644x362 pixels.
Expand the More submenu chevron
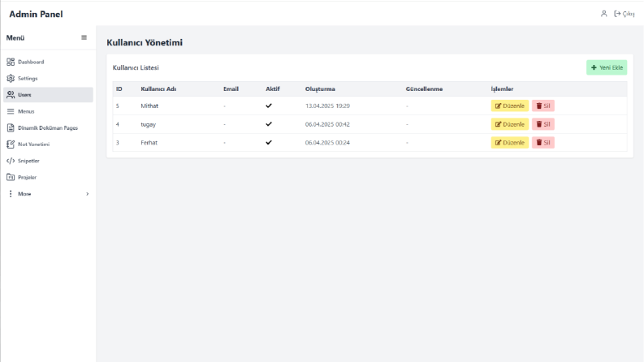pos(87,194)
